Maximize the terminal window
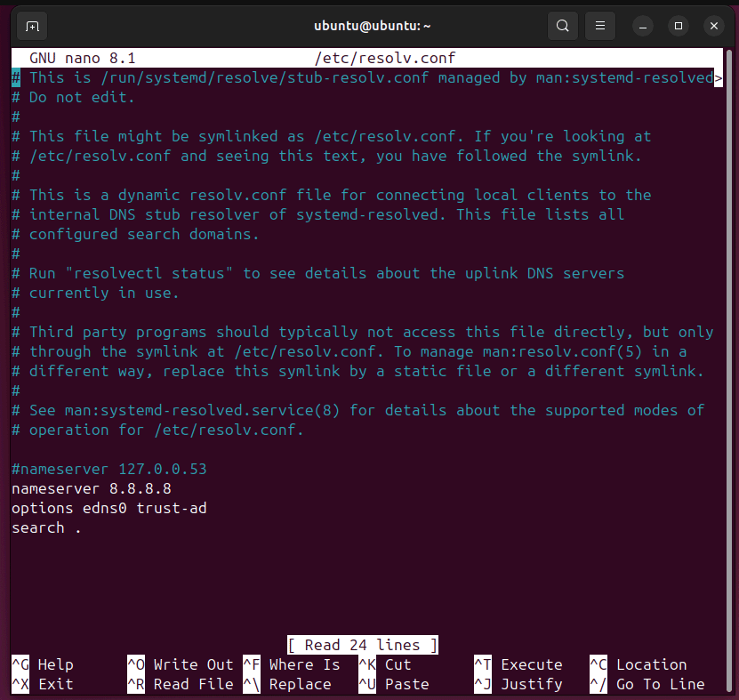Screen dimensions: 739x700 tap(679, 26)
